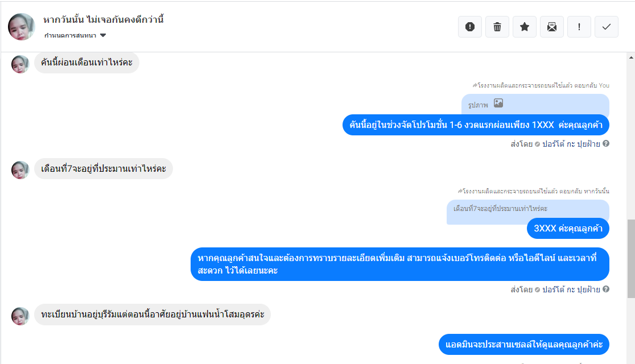
Task: Click the 3XXX price reply bubble
Action: pyautogui.click(x=568, y=229)
